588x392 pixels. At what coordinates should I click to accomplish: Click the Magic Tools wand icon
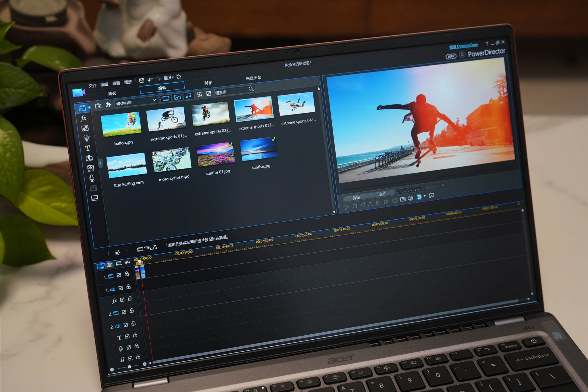coord(118,253)
